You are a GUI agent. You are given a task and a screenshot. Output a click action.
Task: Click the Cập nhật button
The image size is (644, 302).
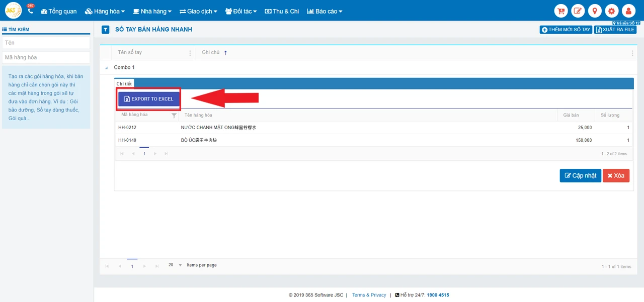[580, 175]
